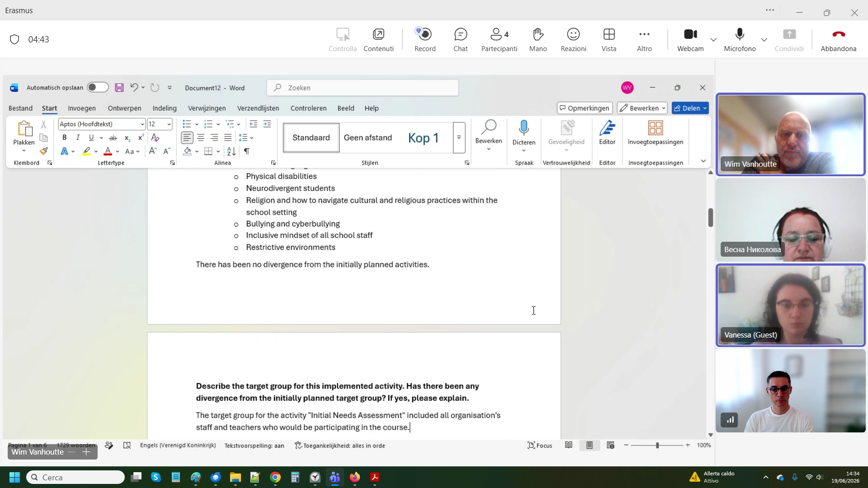Click the Format Painter brush icon
The height and width of the screenshot is (488, 868).
click(44, 151)
